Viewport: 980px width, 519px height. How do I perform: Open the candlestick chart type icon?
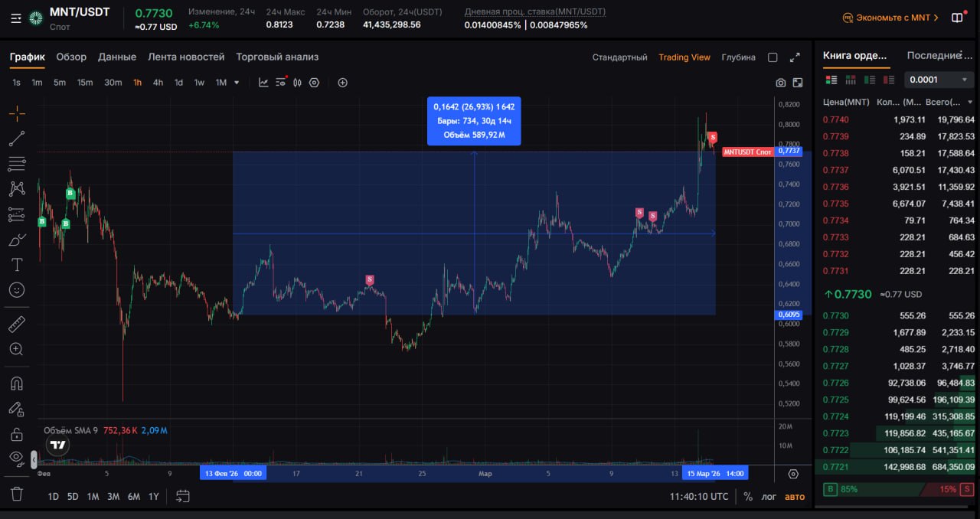297,83
